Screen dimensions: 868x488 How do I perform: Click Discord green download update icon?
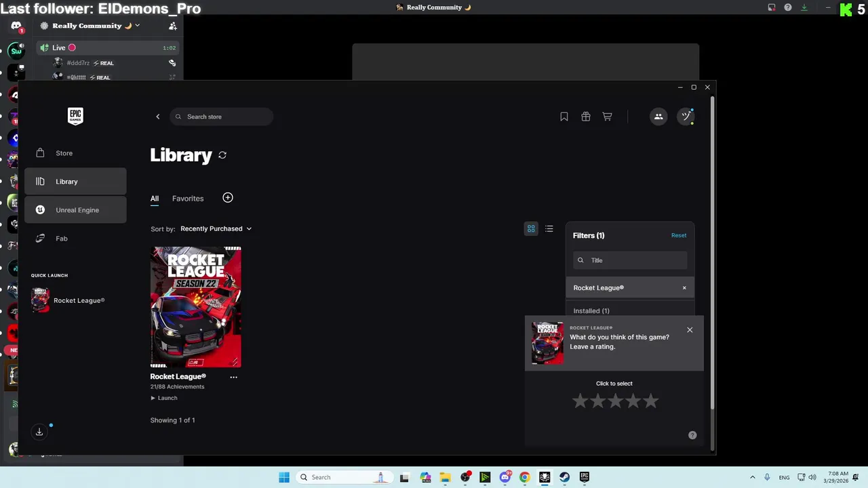pos(804,7)
